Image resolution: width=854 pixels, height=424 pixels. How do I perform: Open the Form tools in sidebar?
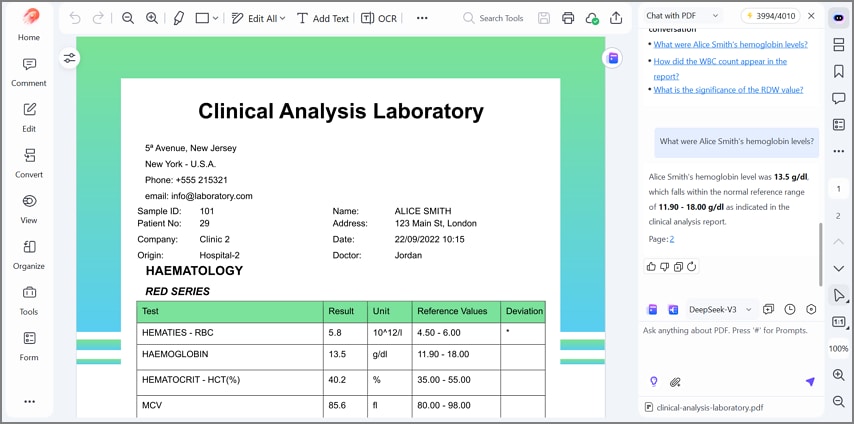[x=29, y=347]
